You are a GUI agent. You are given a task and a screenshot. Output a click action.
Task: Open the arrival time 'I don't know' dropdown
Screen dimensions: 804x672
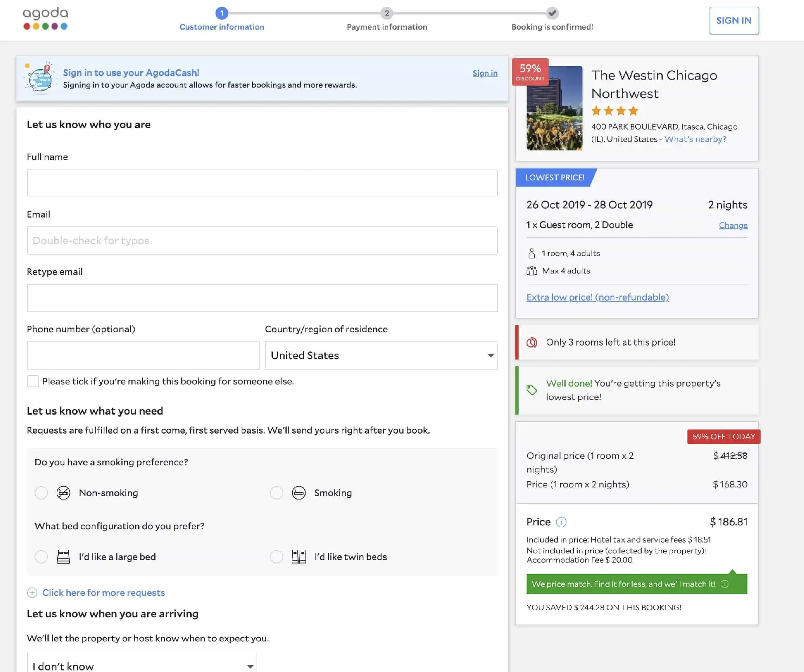tap(142, 662)
